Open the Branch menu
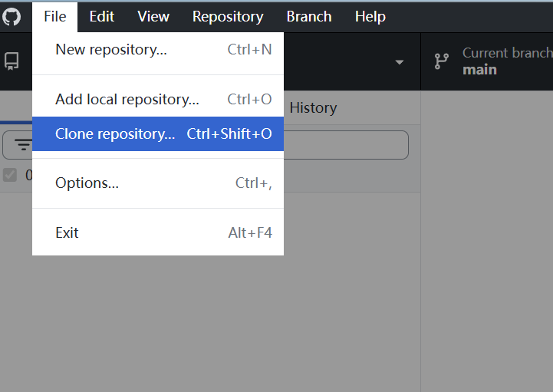 (x=308, y=16)
